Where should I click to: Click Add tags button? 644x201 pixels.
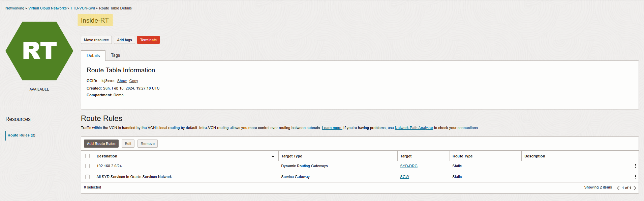coord(124,40)
